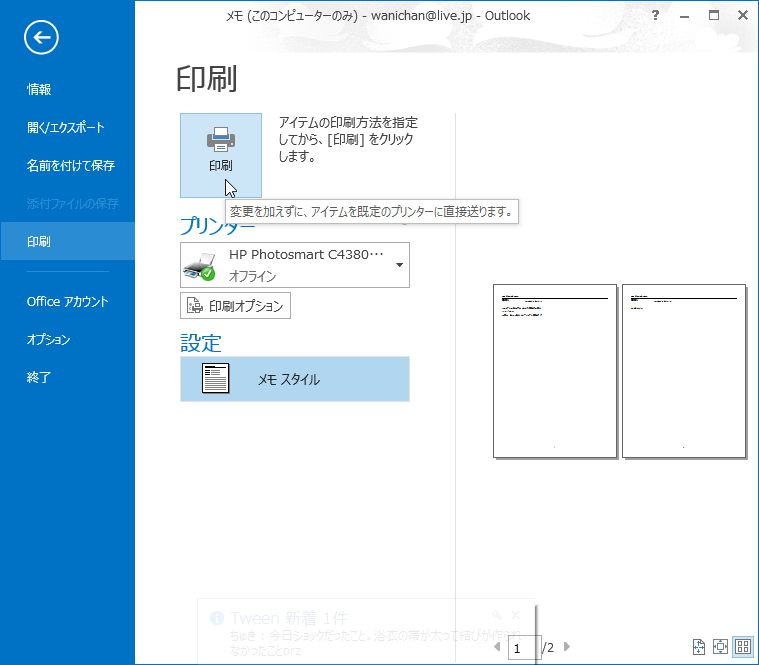Open the 情報 backstage tab
The image size is (759, 665).
[x=39, y=90]
